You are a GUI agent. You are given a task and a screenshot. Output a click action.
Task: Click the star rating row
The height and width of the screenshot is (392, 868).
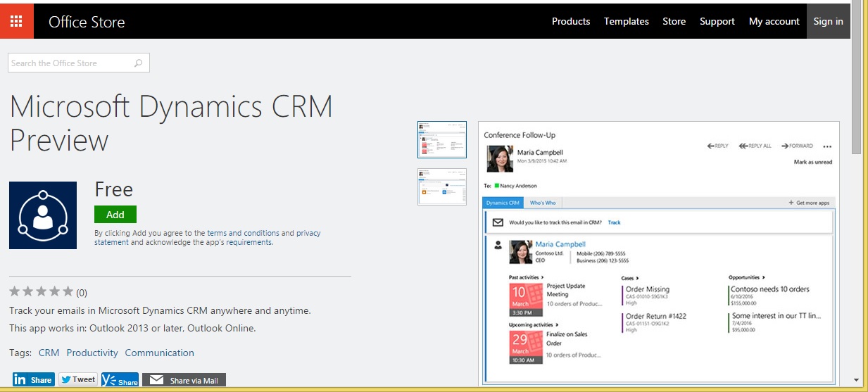tap(41, 291)
